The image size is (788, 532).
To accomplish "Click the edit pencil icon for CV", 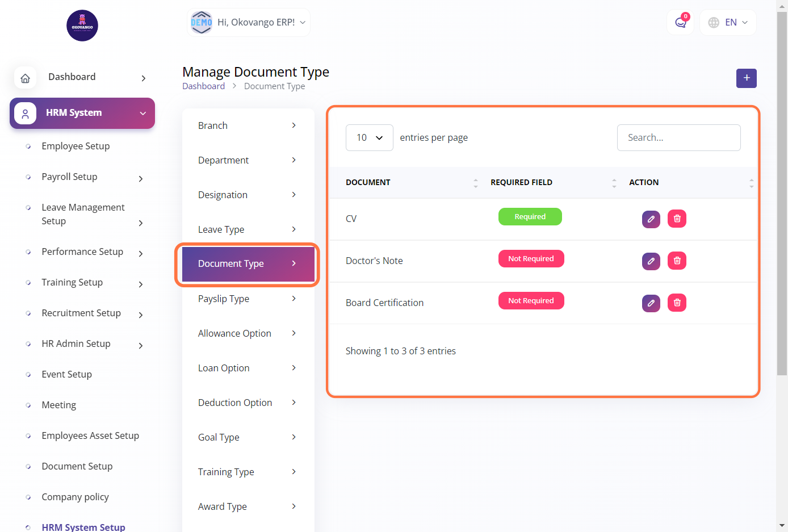I will point(651,219).
